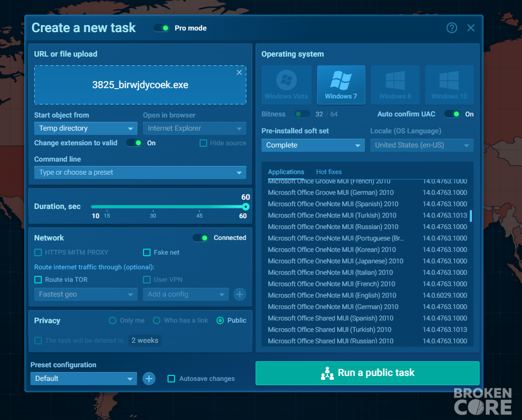Select the Windows Vista operating system
522x420 pixels.
(x=287, y=85)
